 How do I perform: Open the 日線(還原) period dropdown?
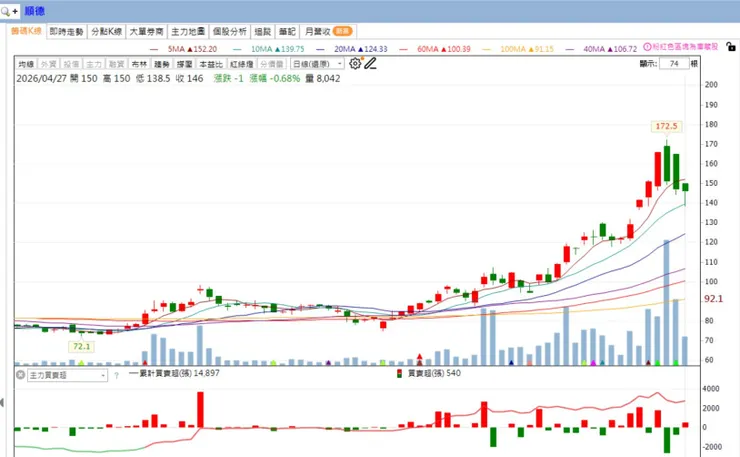coord(317,64)
